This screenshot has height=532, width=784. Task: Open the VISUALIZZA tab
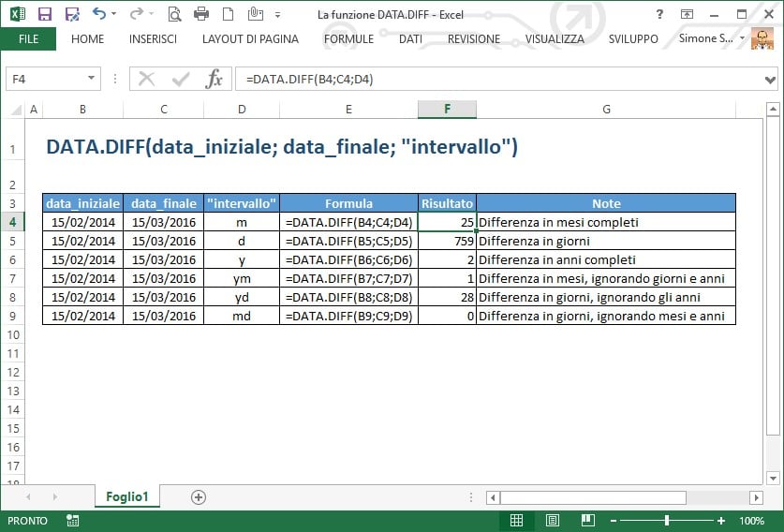(555, 38)
